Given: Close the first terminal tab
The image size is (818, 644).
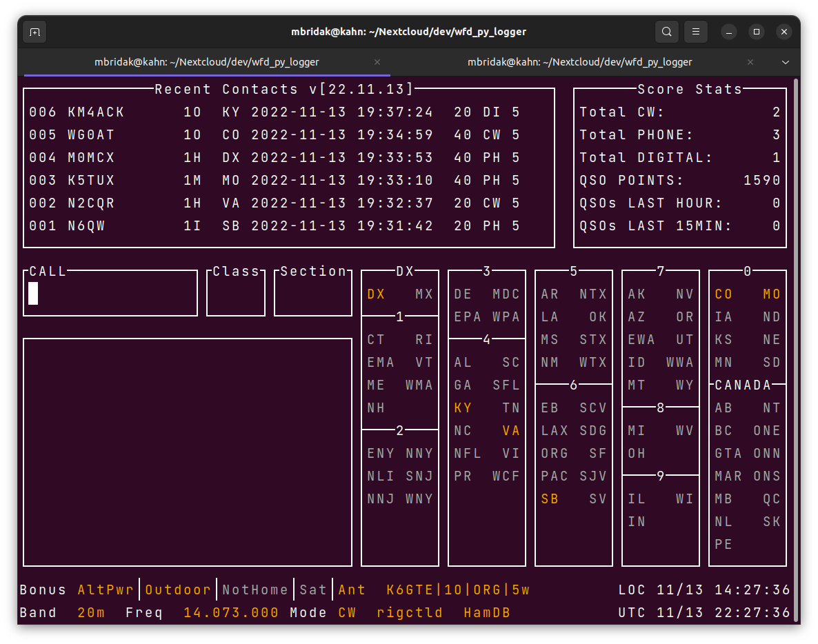Looking at the screenshot, I should click(x=377, y=62).
